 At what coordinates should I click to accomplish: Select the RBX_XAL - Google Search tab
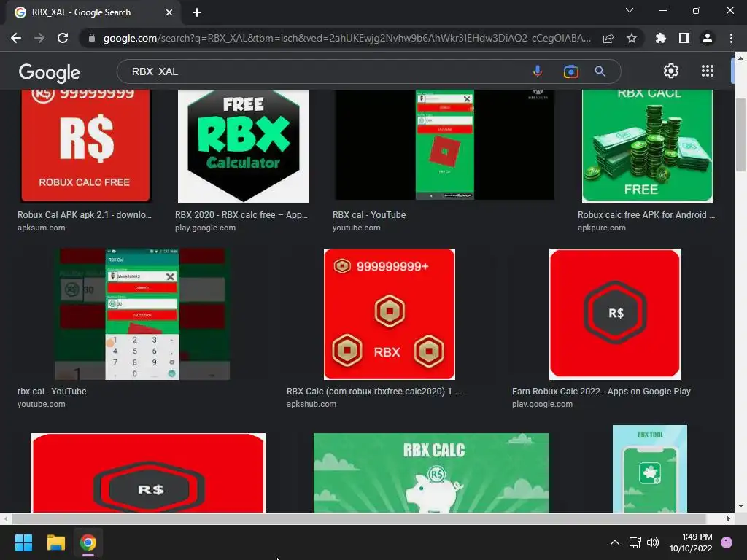click(x=93, y=12)
